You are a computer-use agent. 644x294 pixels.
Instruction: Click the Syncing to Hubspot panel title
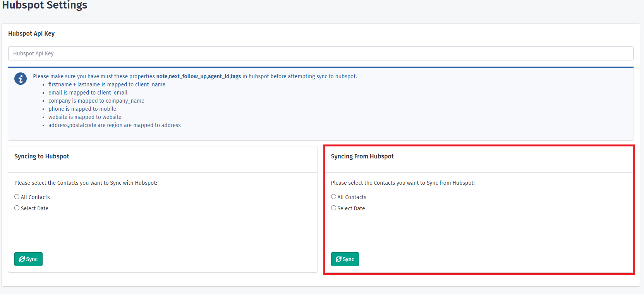tap(42, 156)
